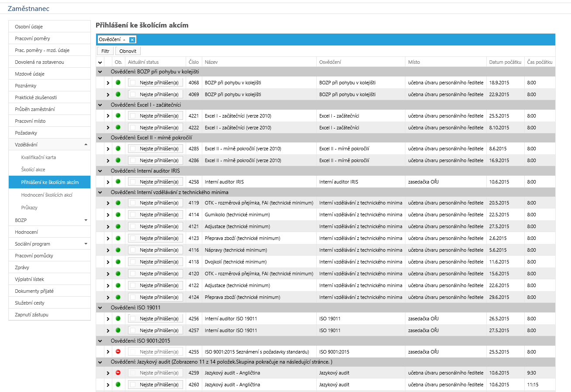Screen dimensions: 571x392
Task: Expand detail of row 4121 Adjustace
Action: 108,227
